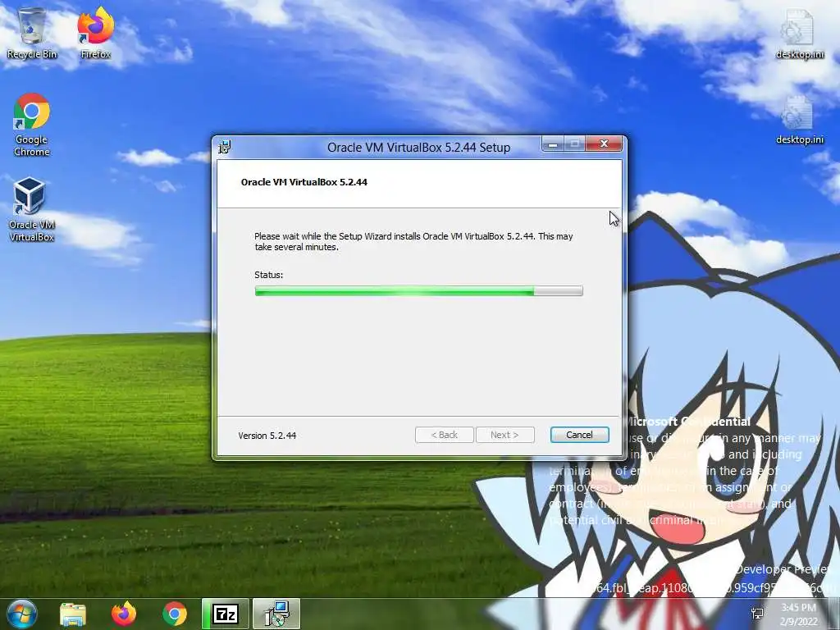Screen dimensions: 840x630
Task: Select the upper desktop.ini file icon
Action: pyautogui.click(x=799, y=34)
